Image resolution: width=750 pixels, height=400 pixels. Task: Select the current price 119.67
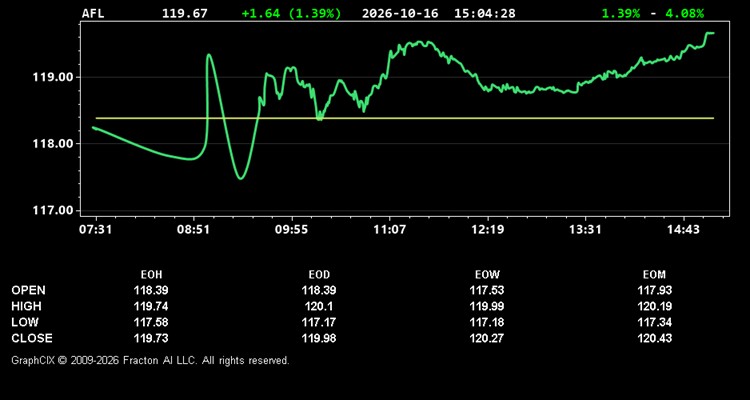[x=185, y=13]
